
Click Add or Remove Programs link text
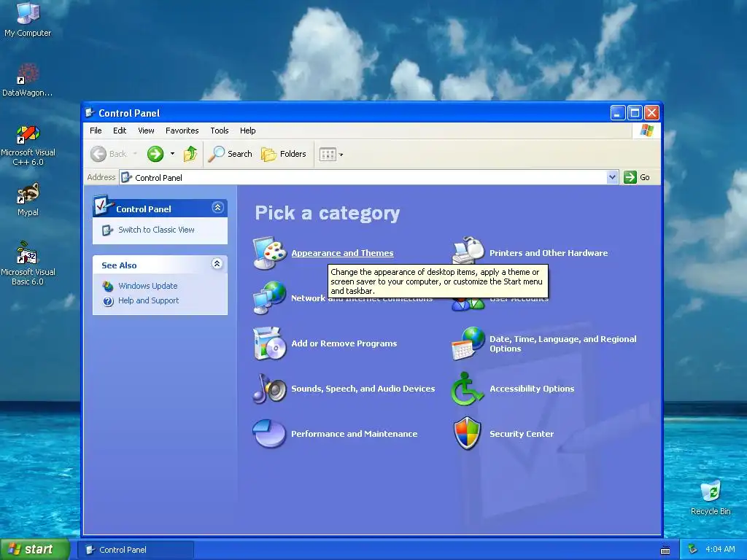coord(344,343)
